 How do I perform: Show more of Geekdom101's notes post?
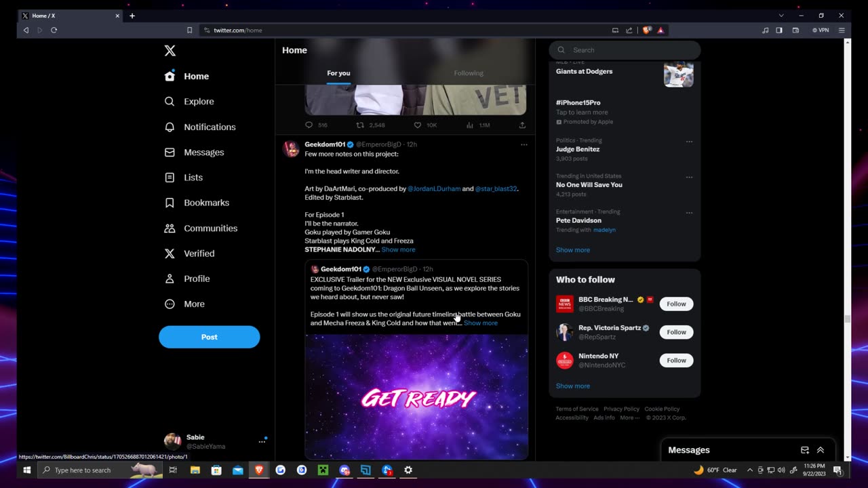398,250
